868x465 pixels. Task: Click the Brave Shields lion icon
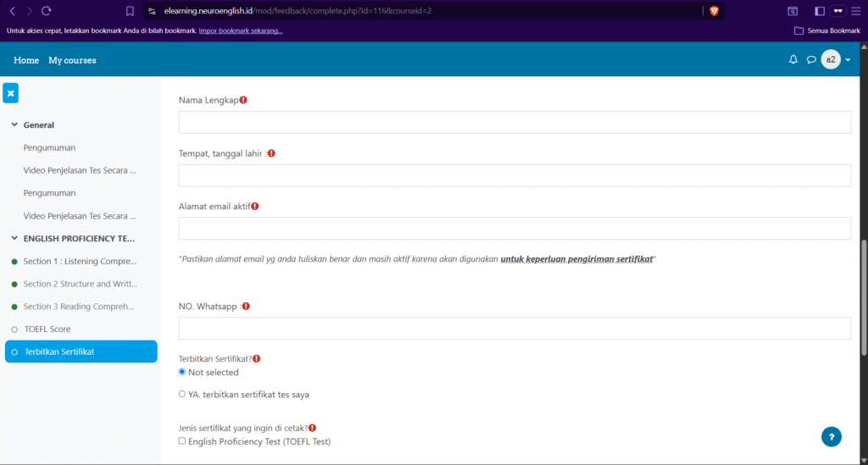coord(714,11)
